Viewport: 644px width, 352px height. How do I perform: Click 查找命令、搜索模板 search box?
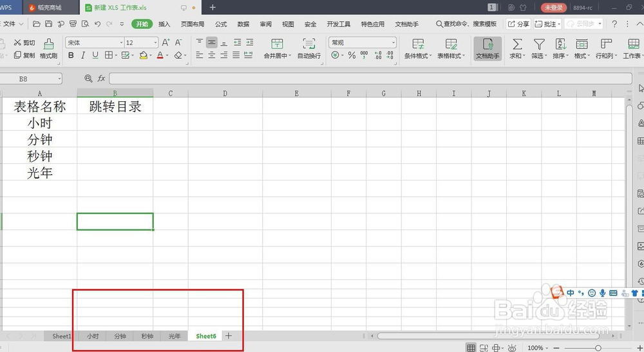click(x=466, y=24)
